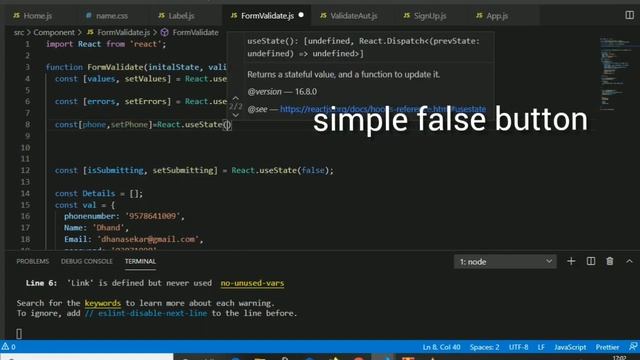Create a new terminal with plus icon
The height and width of the screenshot is (360, 640).
click(571, 261)
